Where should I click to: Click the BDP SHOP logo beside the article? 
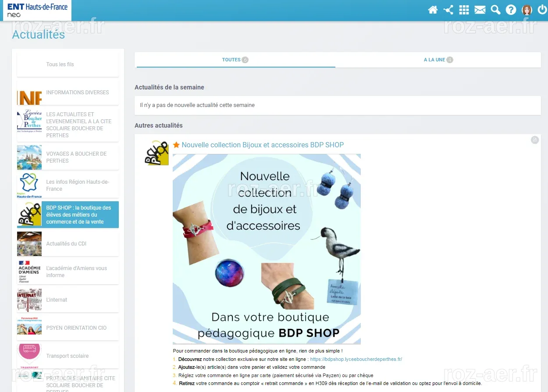(157, 153)
